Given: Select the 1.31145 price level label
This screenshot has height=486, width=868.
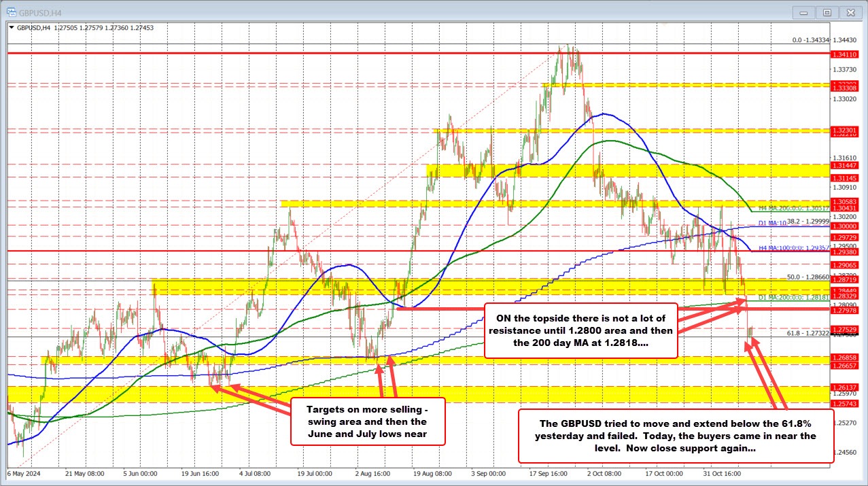Looking at the screenshot, I should coord(845,177).
